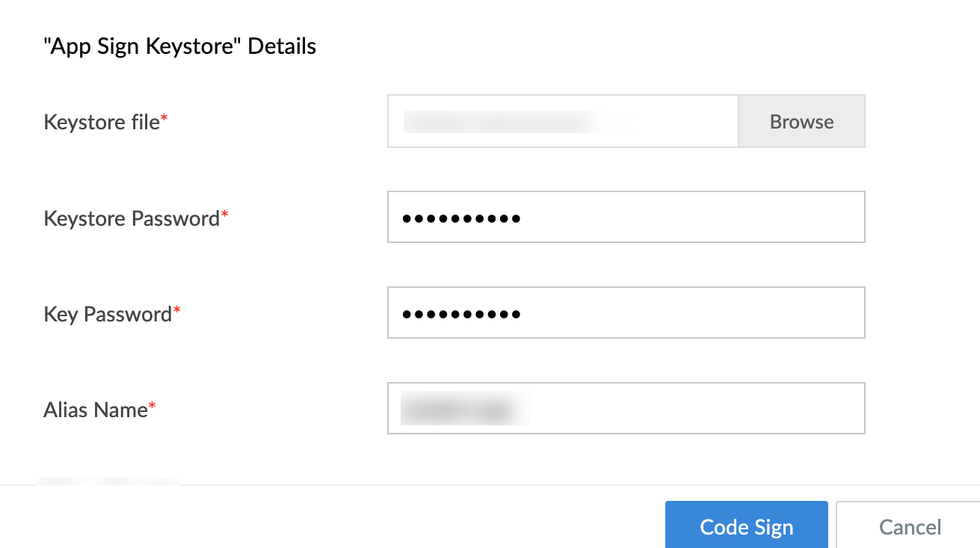Screen dimensions: 980x548
Task: Click the blue Code Sign button
Action: click(x=745, y=526)
